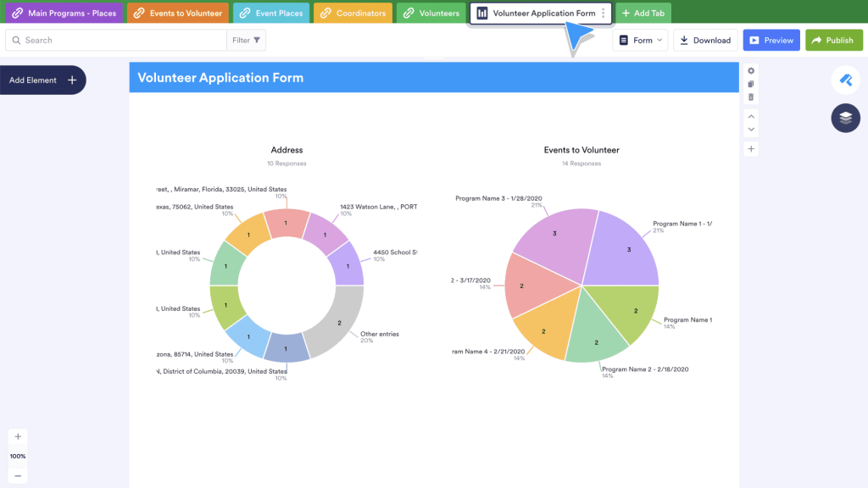The image size is (868, 488).
Task: Open the dark layers panel icon
Action: pos(844,118)
